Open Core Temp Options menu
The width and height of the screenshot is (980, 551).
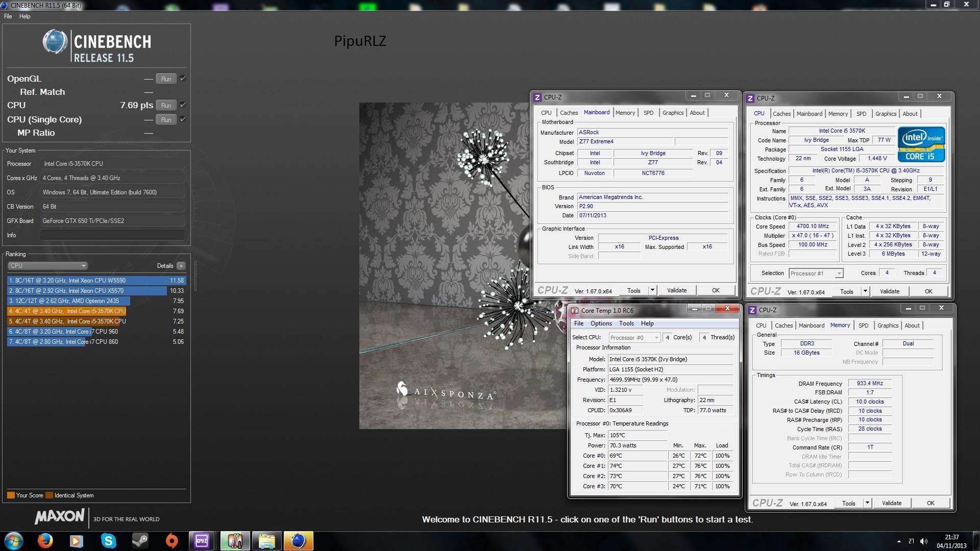601,323
